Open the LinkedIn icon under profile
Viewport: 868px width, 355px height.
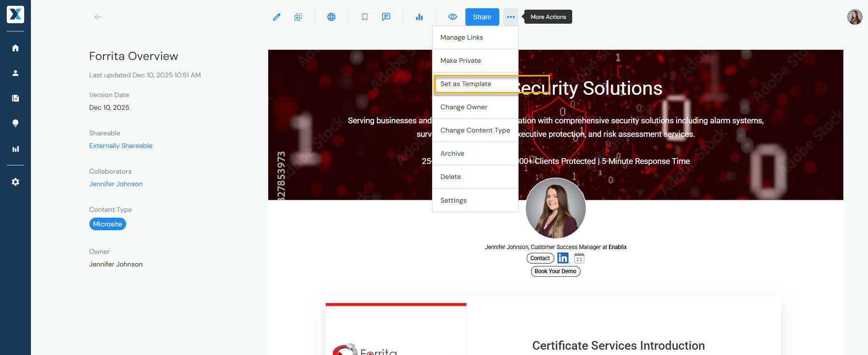[563, 258]
